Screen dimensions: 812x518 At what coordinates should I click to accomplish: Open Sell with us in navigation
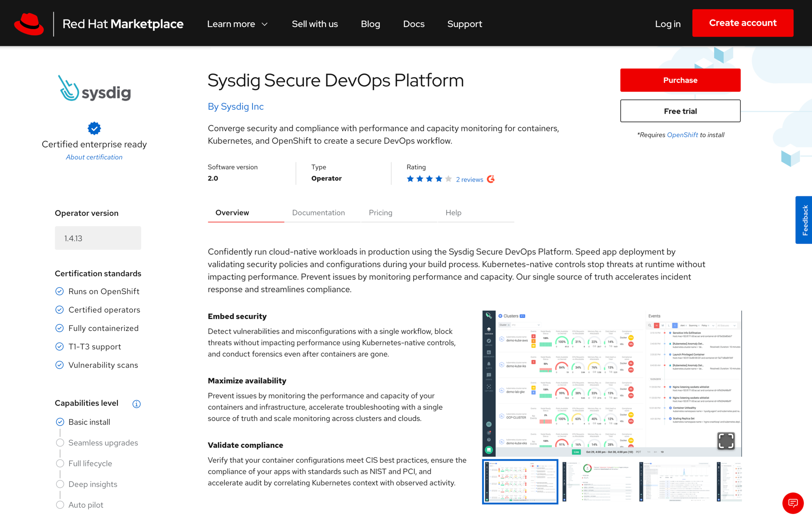(x=315, y=24)
